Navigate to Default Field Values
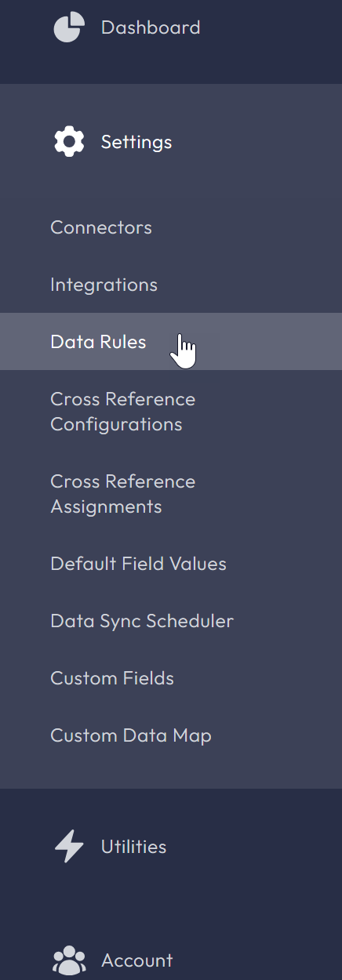This screenshot has height=980, width=342. (138, 564)
